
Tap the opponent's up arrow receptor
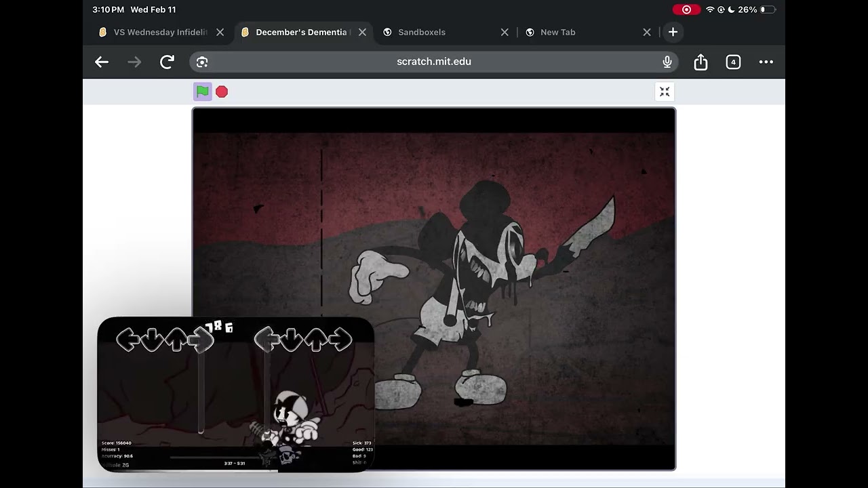point(177,339)
